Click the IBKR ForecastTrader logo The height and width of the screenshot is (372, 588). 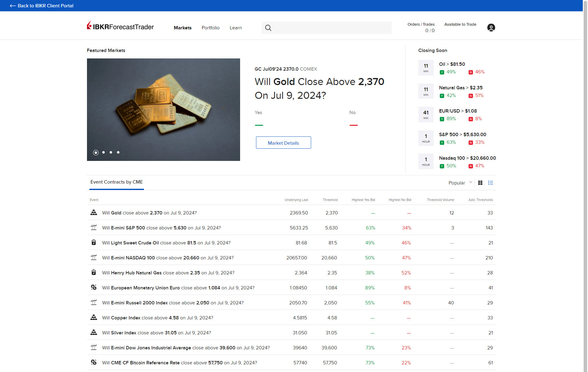120,27
